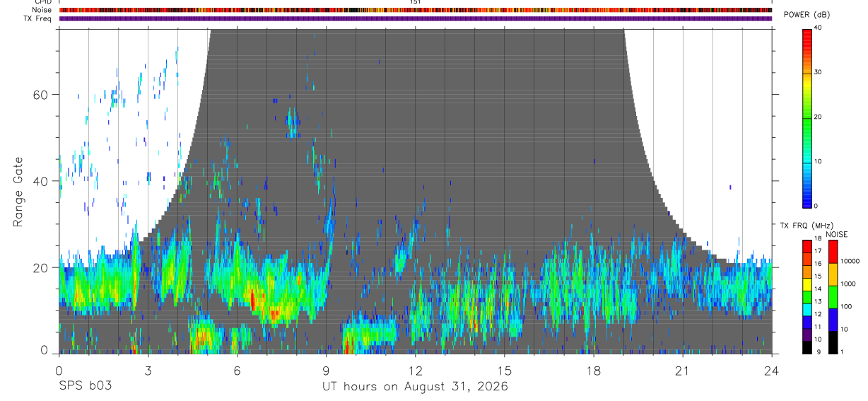This screenshot has width=868, height=401.
Task: Click the 12 hour tick on UT axis
Action: (x=415, y=370)
